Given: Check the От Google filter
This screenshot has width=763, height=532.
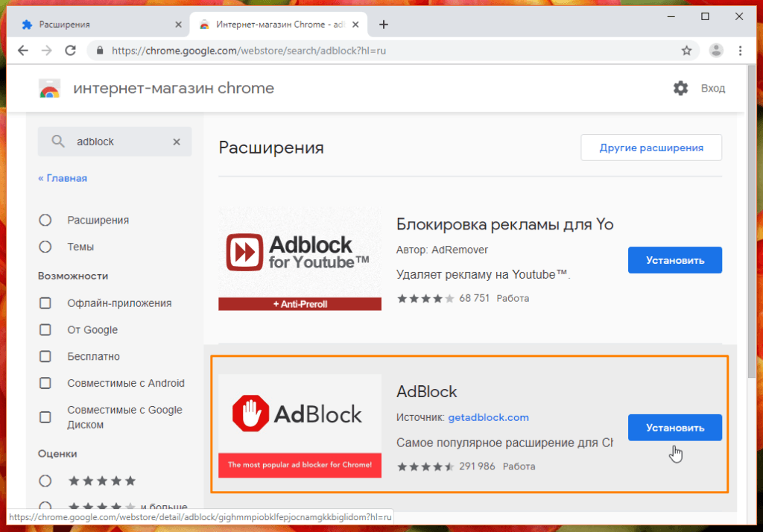Looking at the screenshot, I should (x=45, y=330).
